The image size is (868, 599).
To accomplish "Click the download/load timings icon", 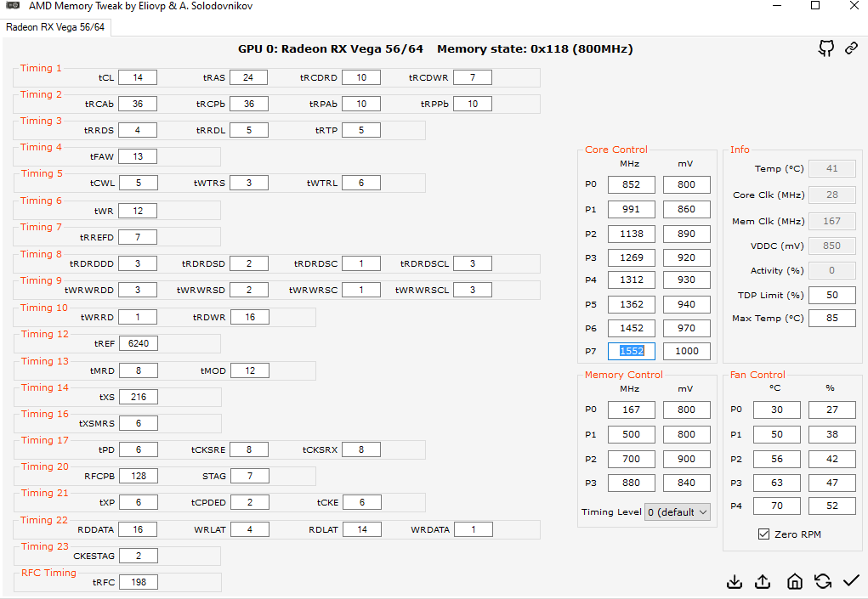I will click(735, 581).
